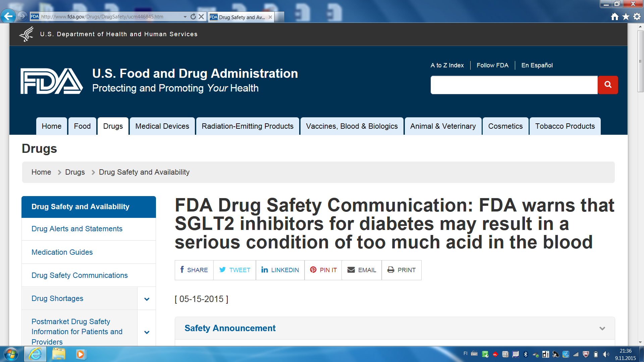Screen dimensions: 644x362
Task: Open Vaccines, Blood & Biologics tab
Action: (352, 126)
